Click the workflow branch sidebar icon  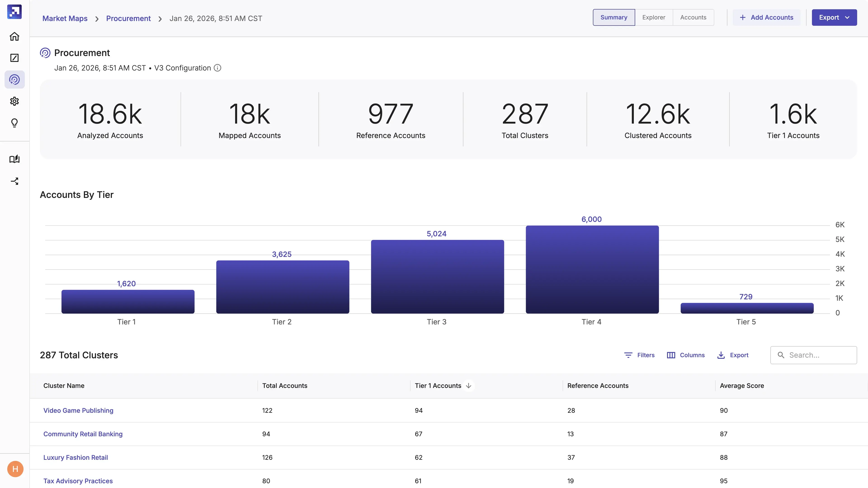[14, 181]
